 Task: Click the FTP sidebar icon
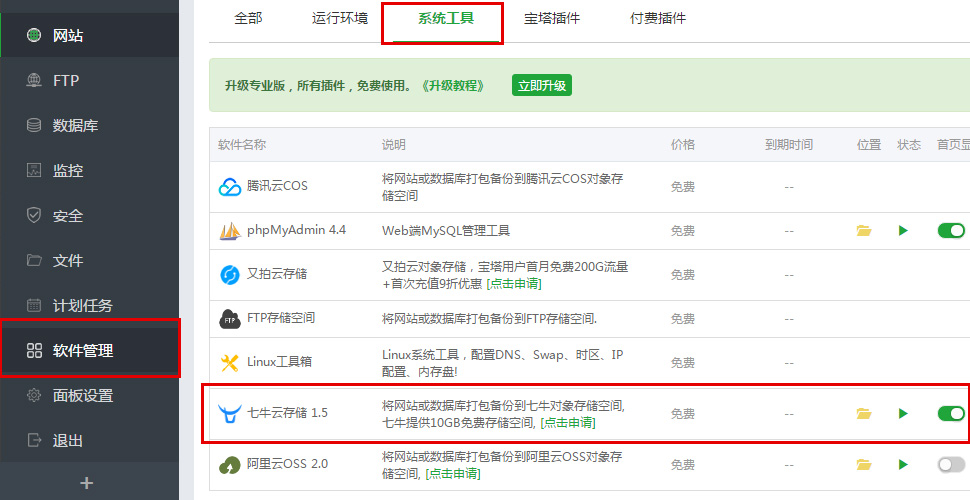34,80
